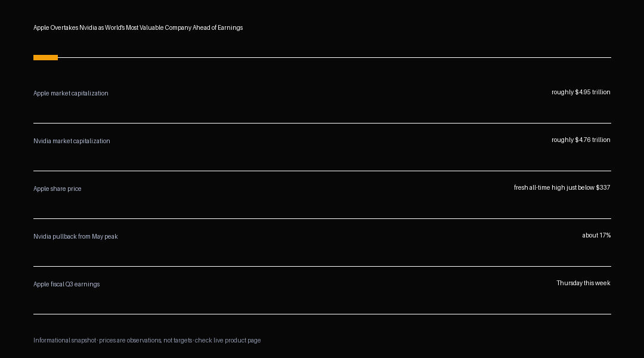The image size is (644, 358).
Task: Click the orange accent bar under the headline
Action: [x=45, y=57]
